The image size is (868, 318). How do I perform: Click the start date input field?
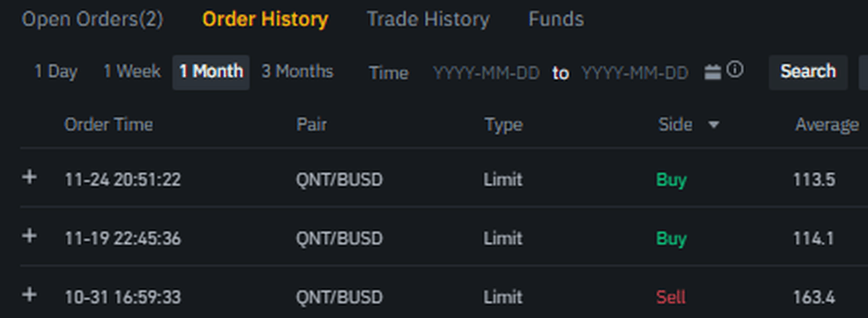click(486, 73)
